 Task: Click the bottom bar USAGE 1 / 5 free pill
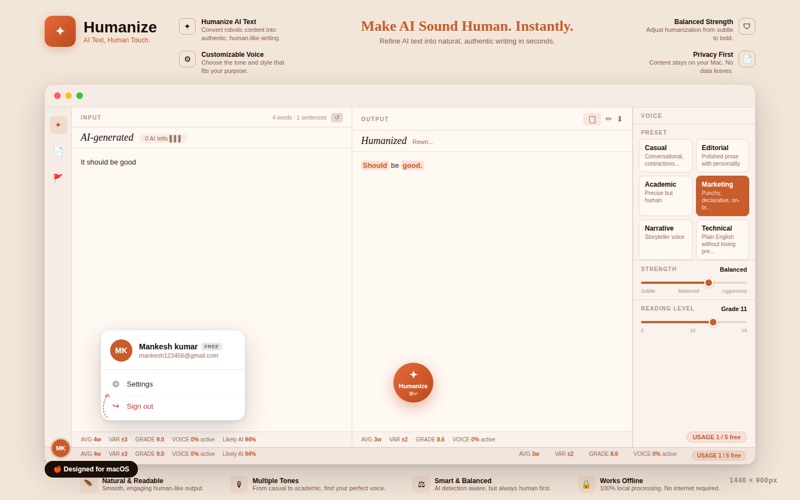point(718,455)
